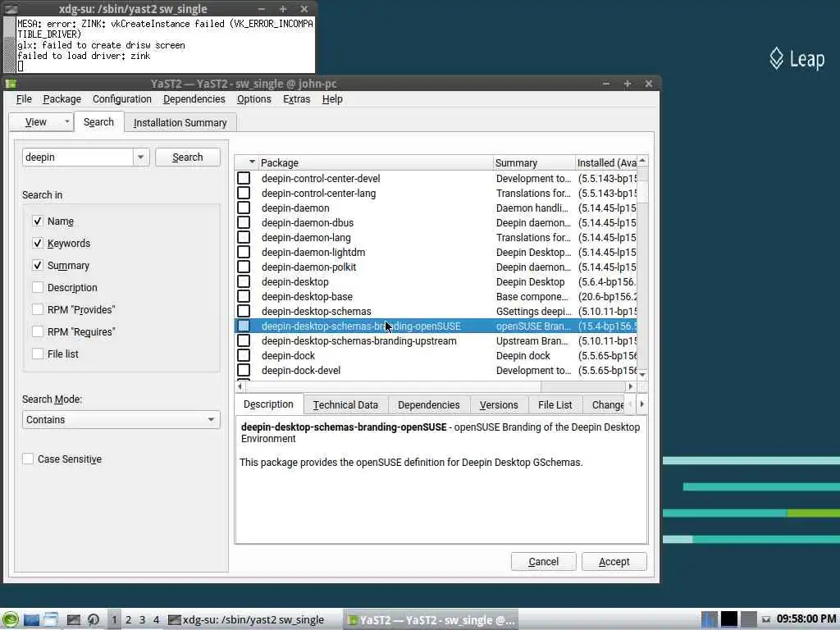Enable the File list search option

coord(38,354)
